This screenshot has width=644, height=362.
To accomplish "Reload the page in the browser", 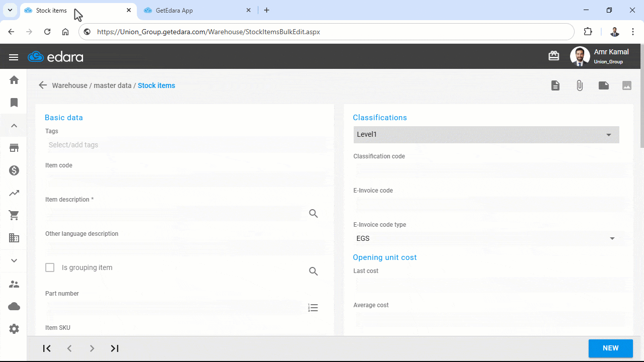I will coord(47,32).
